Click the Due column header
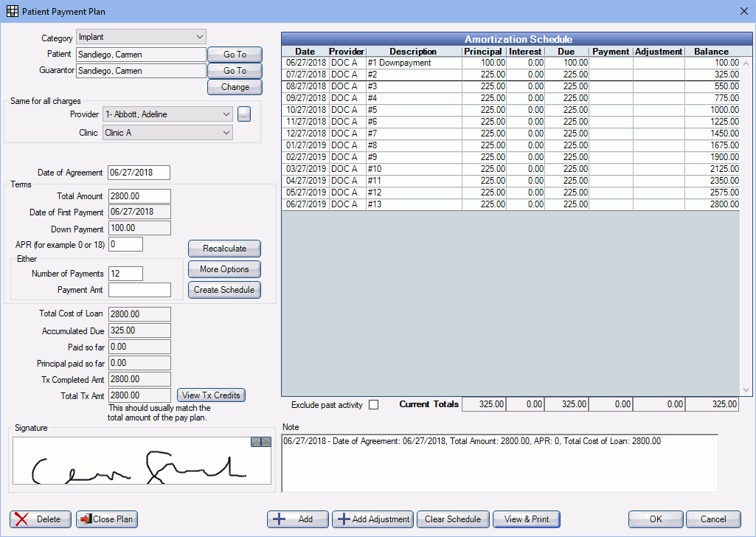 click(x=566, y=52)
